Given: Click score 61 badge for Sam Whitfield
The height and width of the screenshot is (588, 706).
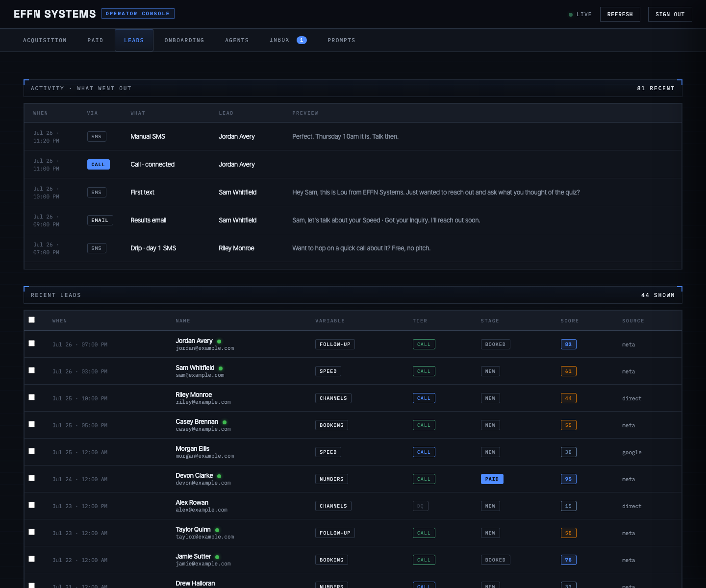Looking at the screenshot, I should click(568, 371).
